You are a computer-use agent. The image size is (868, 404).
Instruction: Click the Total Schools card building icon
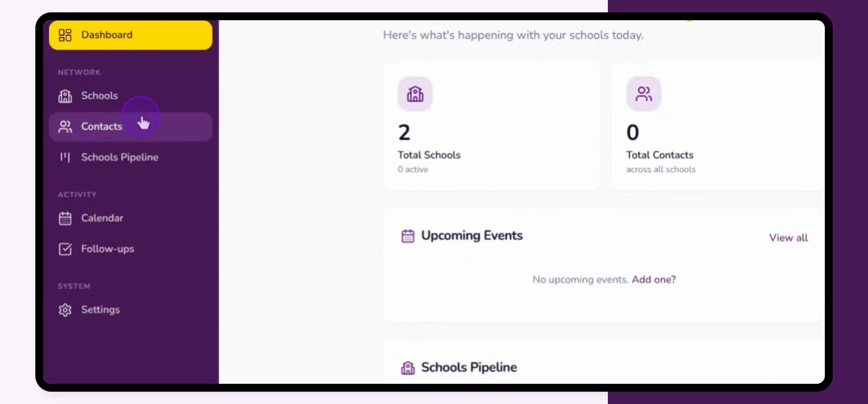[415, 94]
